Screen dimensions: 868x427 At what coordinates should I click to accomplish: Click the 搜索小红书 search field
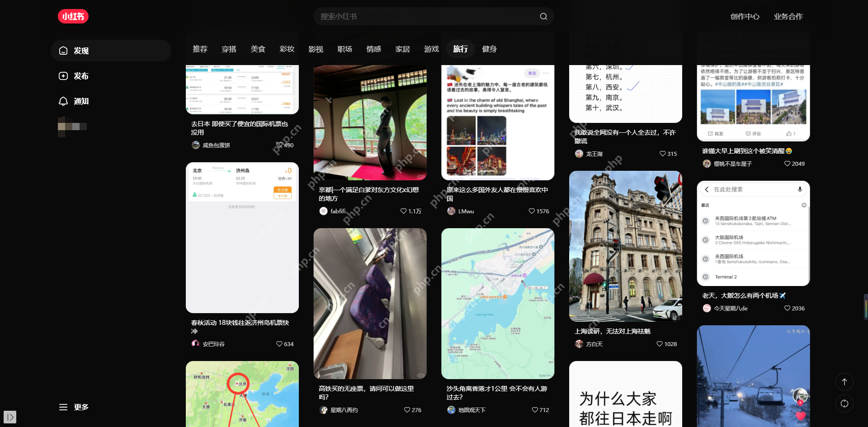click(425, 16)
